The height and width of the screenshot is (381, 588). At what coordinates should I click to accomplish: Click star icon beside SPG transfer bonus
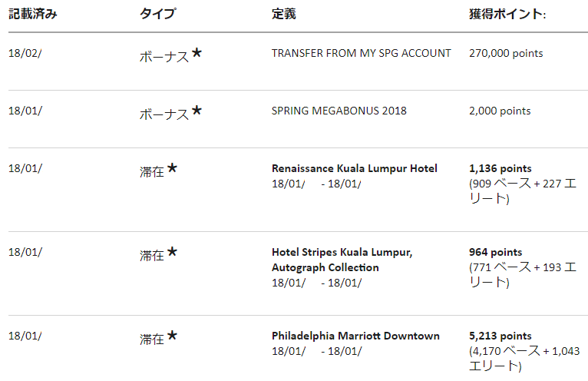(x=197, y=53)
